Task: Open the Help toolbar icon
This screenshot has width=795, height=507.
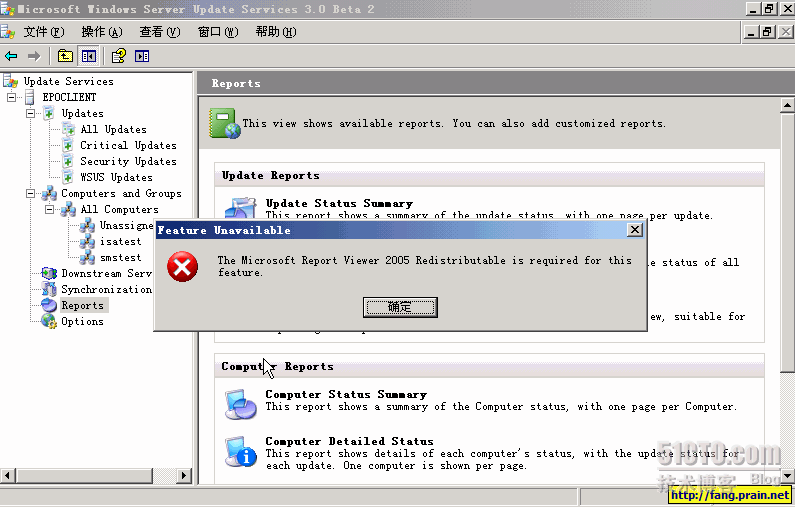Action: [119, 56]
